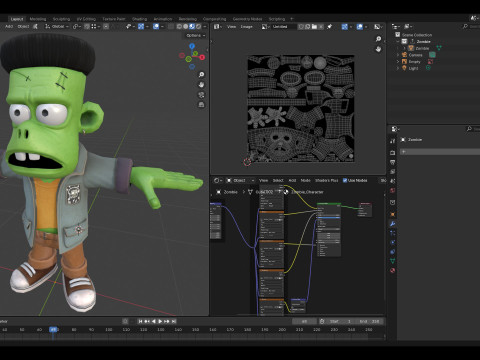The width and height of the screenshot is (480, 360).
Task: Toggle viewport overlays display
Action: pos(156,26)
